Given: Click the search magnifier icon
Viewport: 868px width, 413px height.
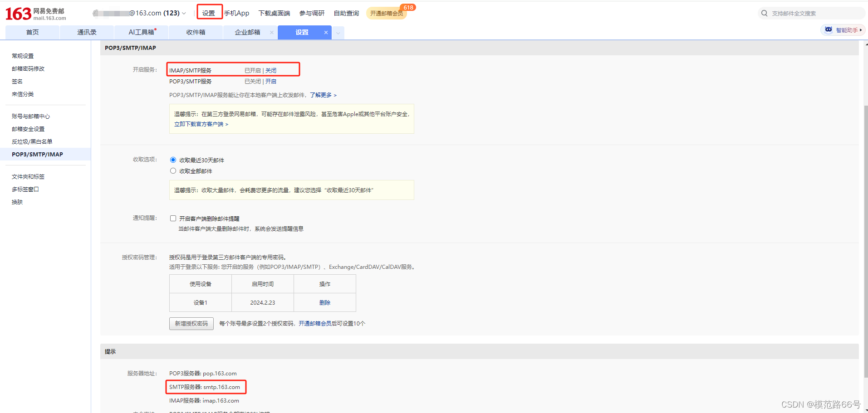Looking at the screenshot, I should point(765,13).
